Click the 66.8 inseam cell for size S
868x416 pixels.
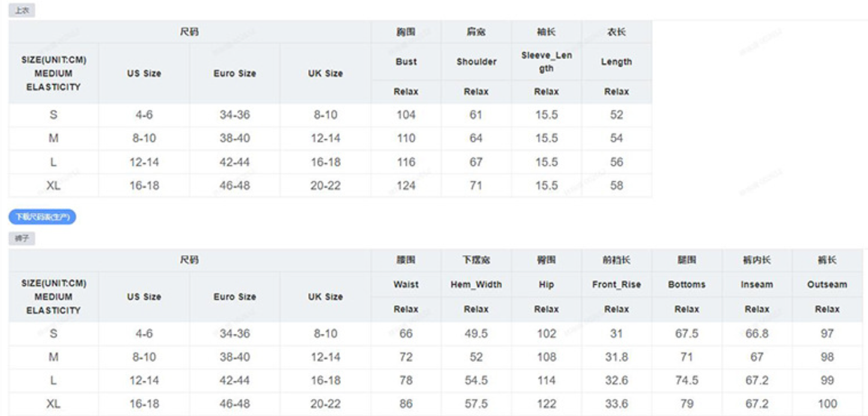pos(757,334)
